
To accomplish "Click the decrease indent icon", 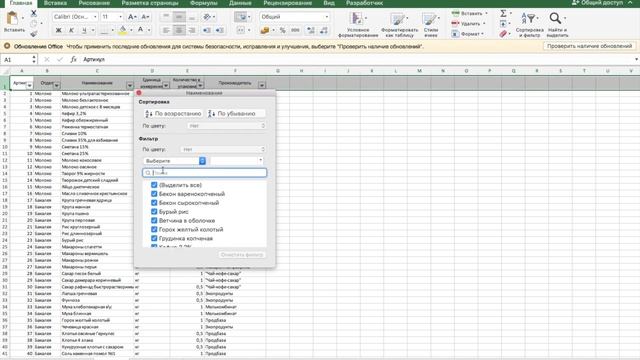I will pyautogui.click(x=207, y=30).
